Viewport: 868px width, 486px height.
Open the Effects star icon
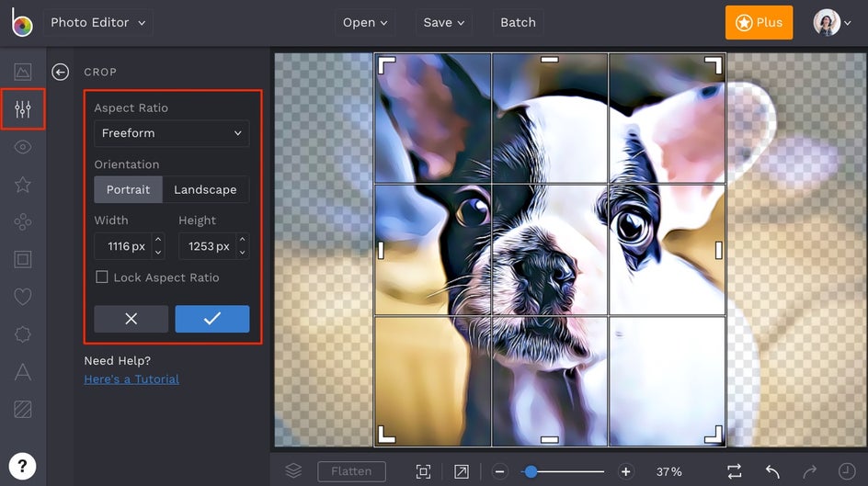point(23,184)
